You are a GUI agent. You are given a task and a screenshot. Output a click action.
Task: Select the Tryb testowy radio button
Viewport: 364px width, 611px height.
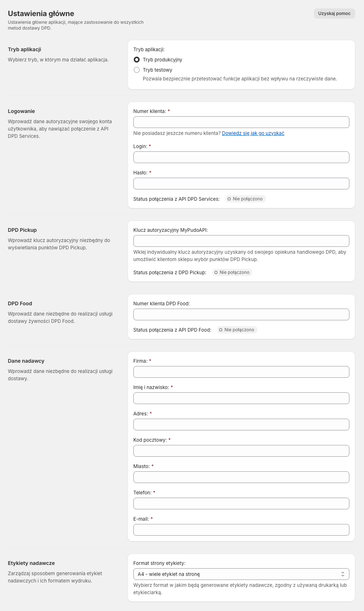[x=137, y=70]
